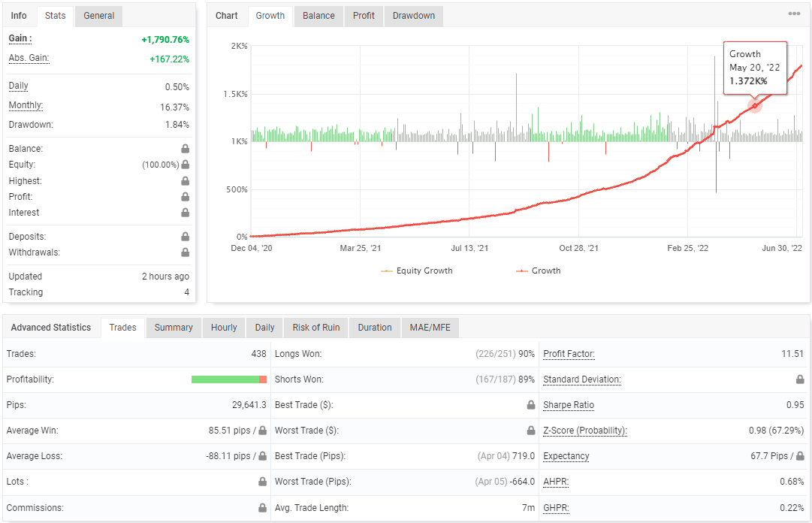Click the May 20 Growth tooltip

pyautogui.click(x=755, y=67)
